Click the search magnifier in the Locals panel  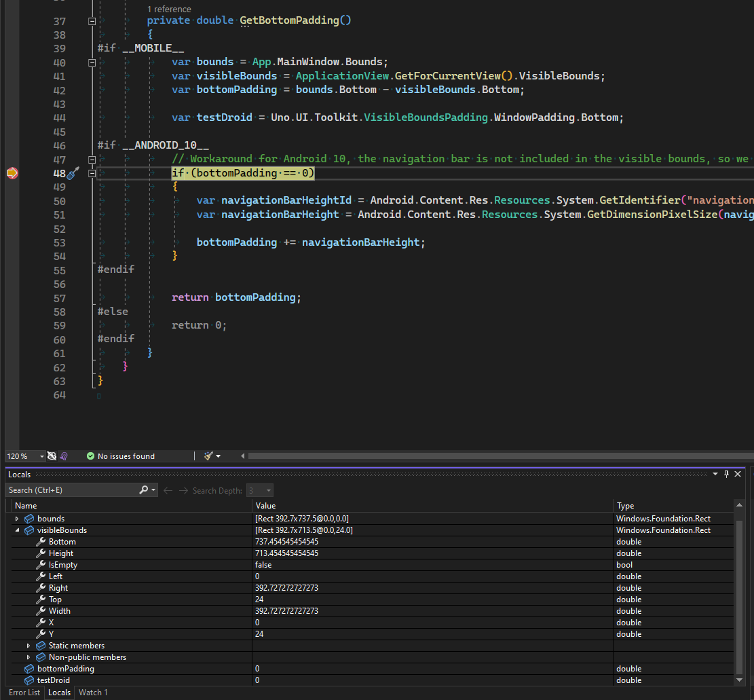[143, 490]
